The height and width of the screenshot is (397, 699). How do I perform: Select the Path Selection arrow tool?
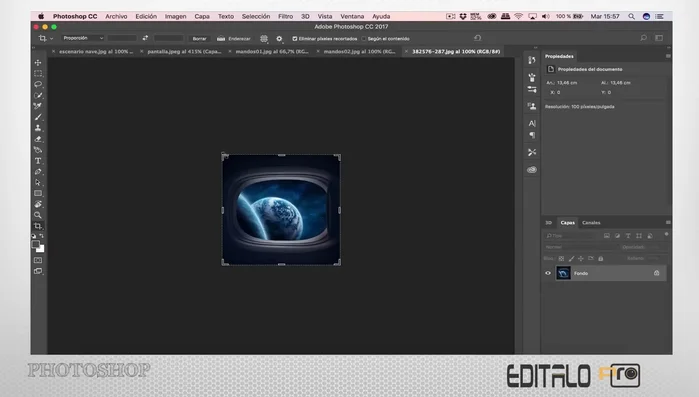pyautogui.click(x=38, y=182)
